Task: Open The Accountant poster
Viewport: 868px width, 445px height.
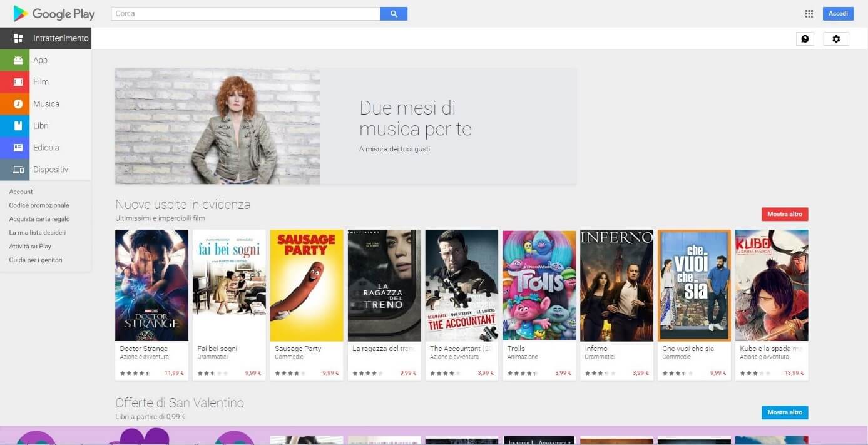Action: click(x=462, y=285)
